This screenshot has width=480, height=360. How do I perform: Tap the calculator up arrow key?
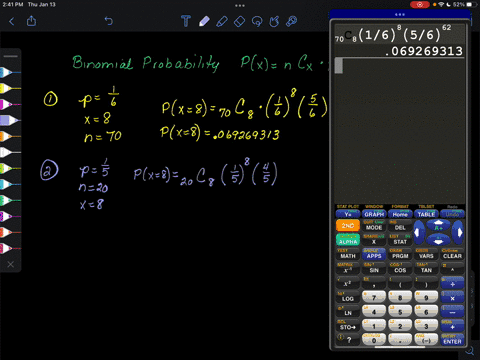tap(439, 225)
